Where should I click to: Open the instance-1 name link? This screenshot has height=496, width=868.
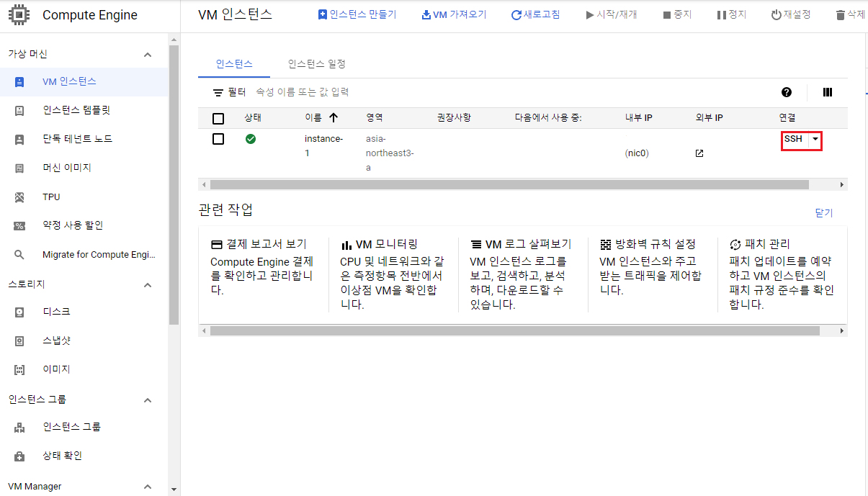pyautogui.click(x=323, y=146)
